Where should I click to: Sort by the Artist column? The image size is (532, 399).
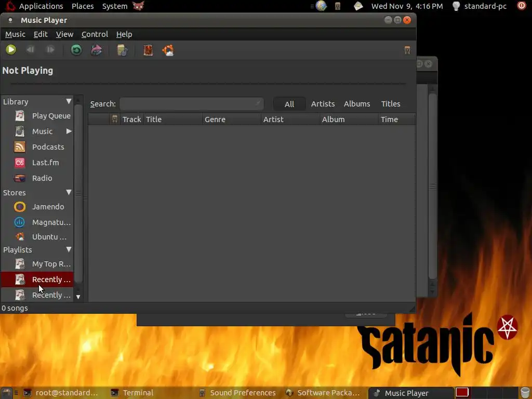click(290, 119)
